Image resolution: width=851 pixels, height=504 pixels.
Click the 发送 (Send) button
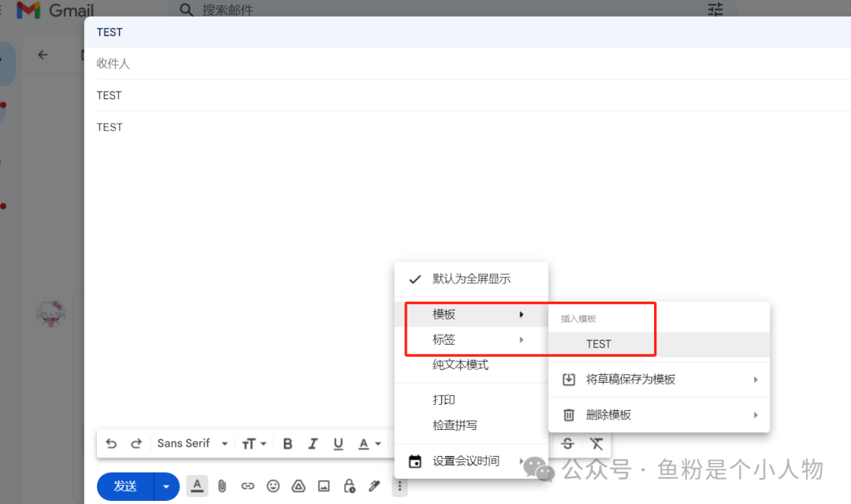coord(124,486)
